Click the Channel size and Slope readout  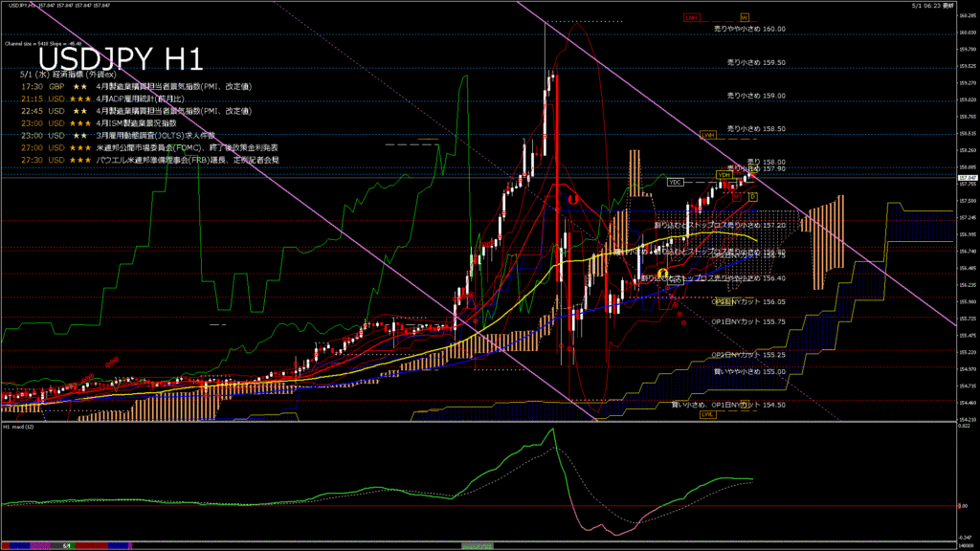(x=43, y=44)
